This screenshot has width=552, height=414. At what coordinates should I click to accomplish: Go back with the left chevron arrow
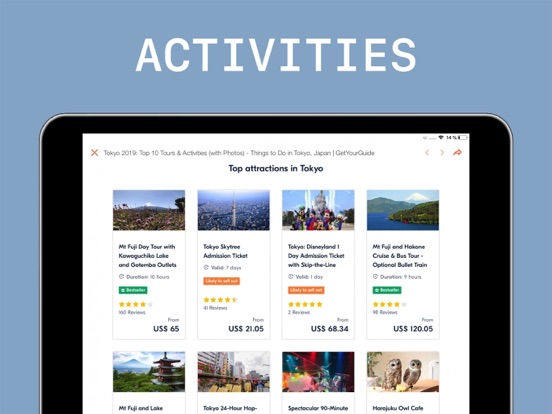tap(427, 152)
